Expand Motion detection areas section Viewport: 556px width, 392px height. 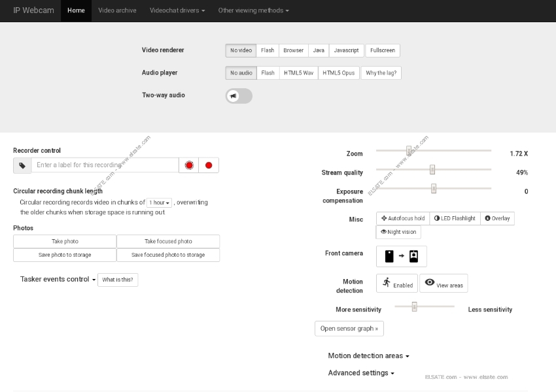[368, 356]
